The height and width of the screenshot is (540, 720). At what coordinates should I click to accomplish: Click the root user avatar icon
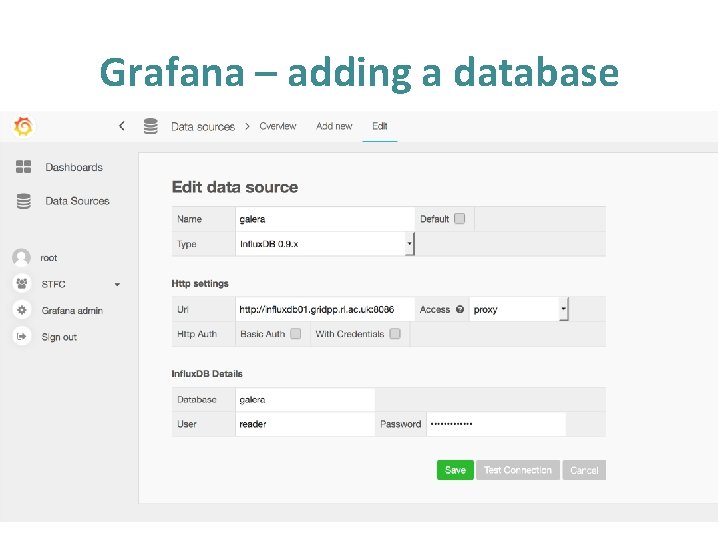pyautogui.click(x=21, y=258)
